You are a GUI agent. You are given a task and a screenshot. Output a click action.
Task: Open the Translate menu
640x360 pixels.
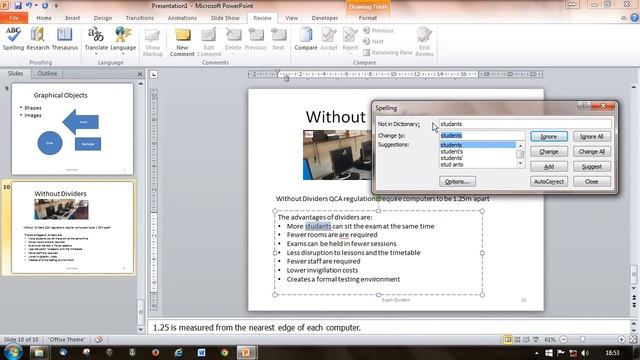click(96, 41)
